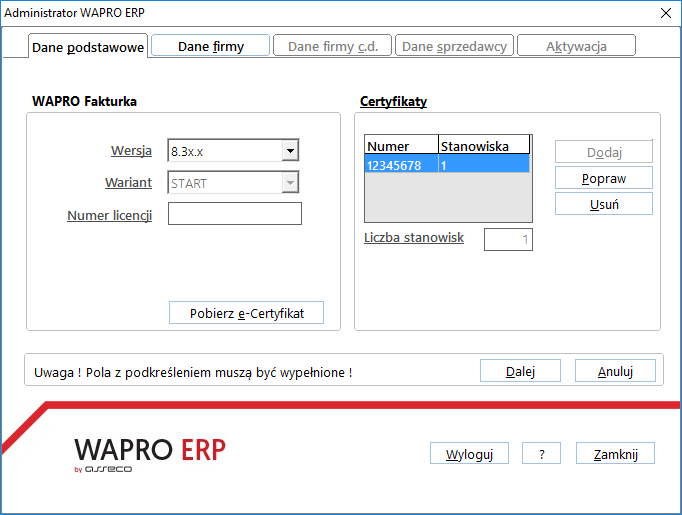Click the Numer licencji input field

(235, 214)
